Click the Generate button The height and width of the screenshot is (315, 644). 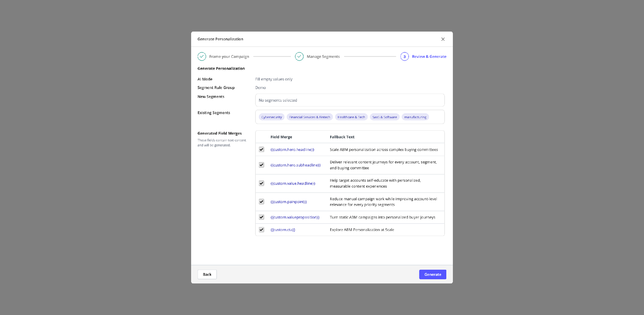coord(433,274)
